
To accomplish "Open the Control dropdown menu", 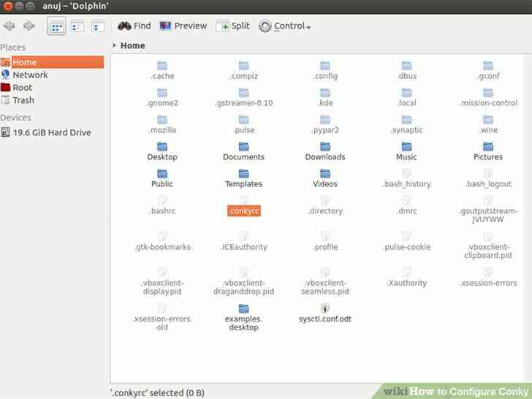I will click(284, 26).
